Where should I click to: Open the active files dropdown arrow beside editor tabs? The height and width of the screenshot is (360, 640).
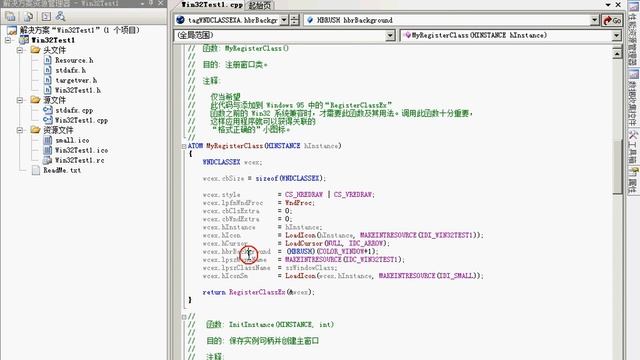tap(608, 4)
